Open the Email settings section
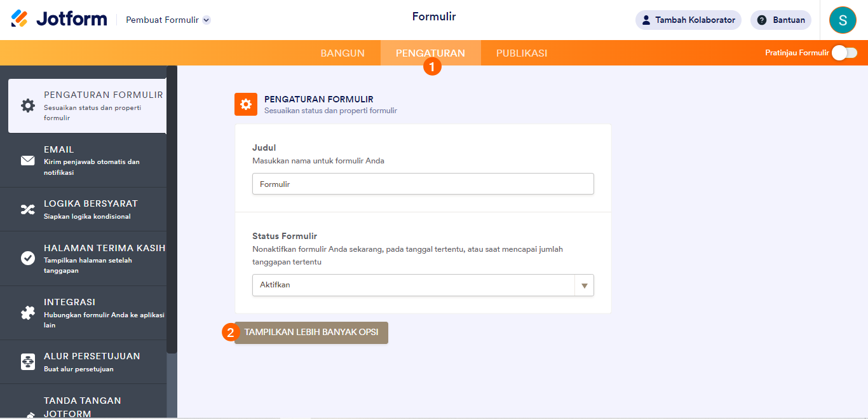The height and width of the screenshot is (419, 868). tap(83, 160)
